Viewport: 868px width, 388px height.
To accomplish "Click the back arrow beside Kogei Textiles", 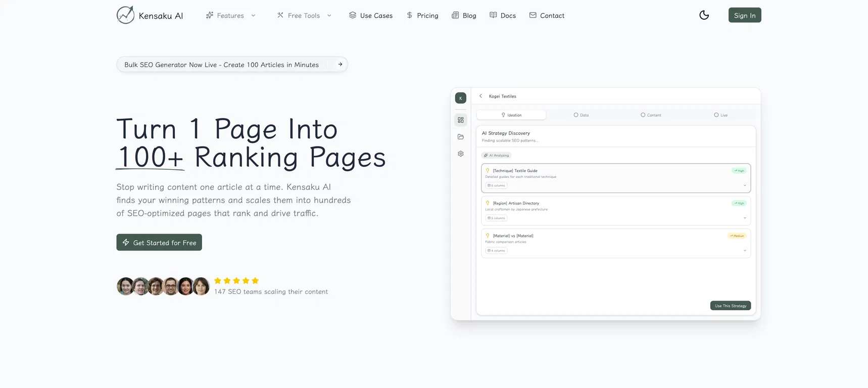I will click(x=480, y=96).
